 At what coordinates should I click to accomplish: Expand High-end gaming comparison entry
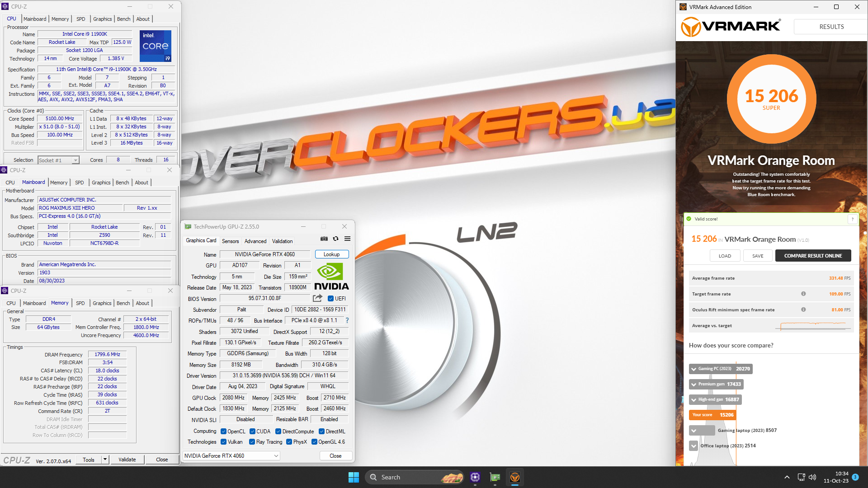pos(693,399)
